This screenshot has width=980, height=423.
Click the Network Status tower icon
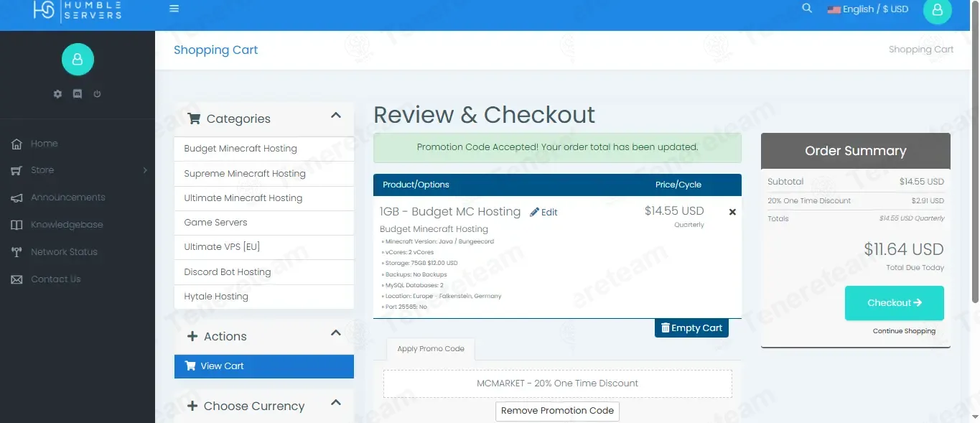[x=17, y=252]
